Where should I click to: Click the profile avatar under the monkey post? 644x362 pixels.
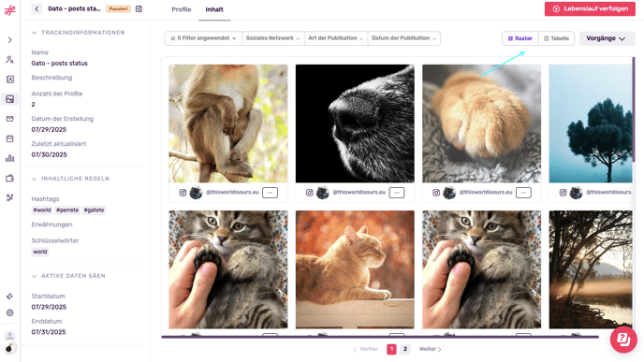pyautogui.click(x=196, y=193)
